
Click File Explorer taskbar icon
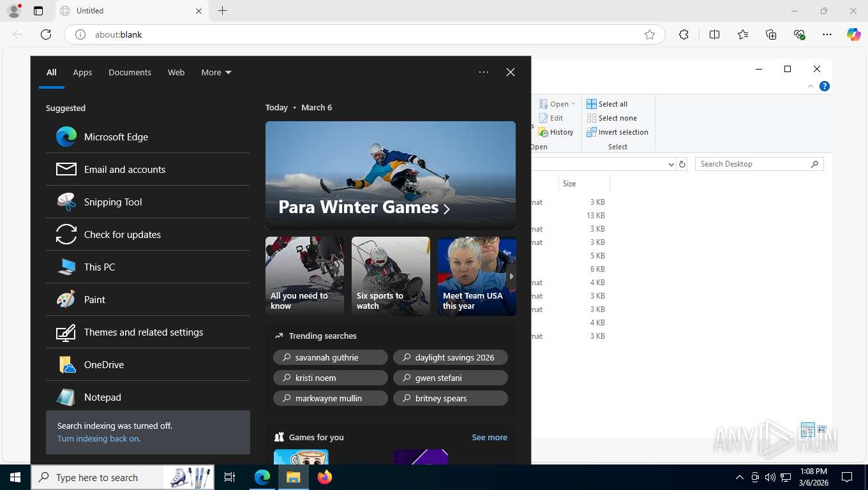[293, 477]
